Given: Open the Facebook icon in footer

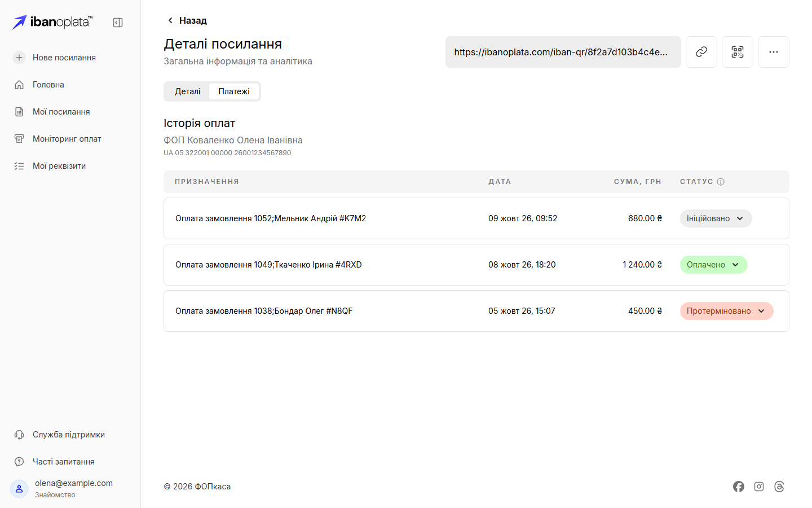Looking at the screenshot, I should [739, 487].
